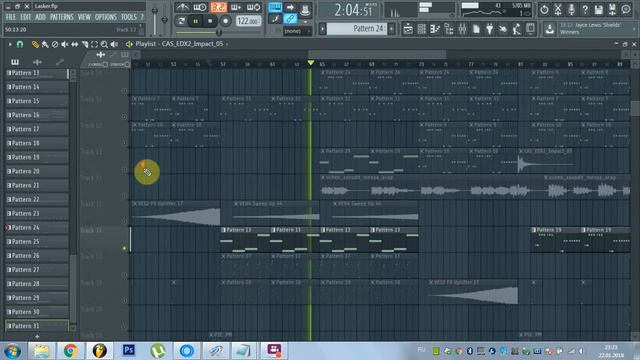The height and width of the screenshot is (360, 640).
Task: Select the Slip tool
Action: [x=75, y=44]
